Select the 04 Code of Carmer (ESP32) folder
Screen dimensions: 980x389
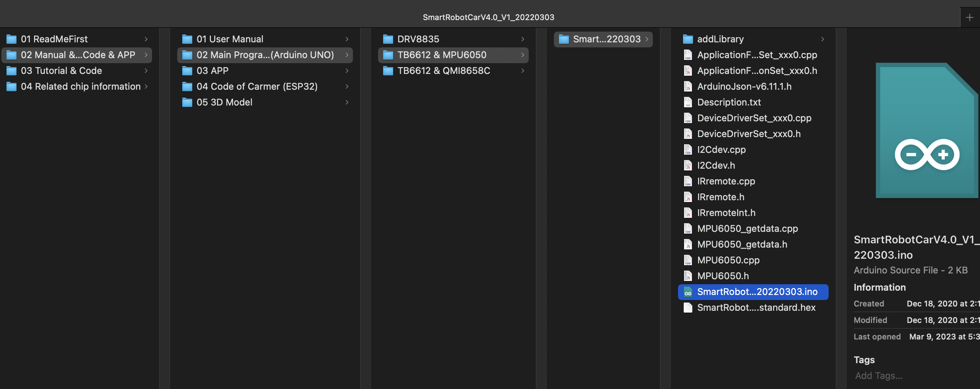pos(257,87)
